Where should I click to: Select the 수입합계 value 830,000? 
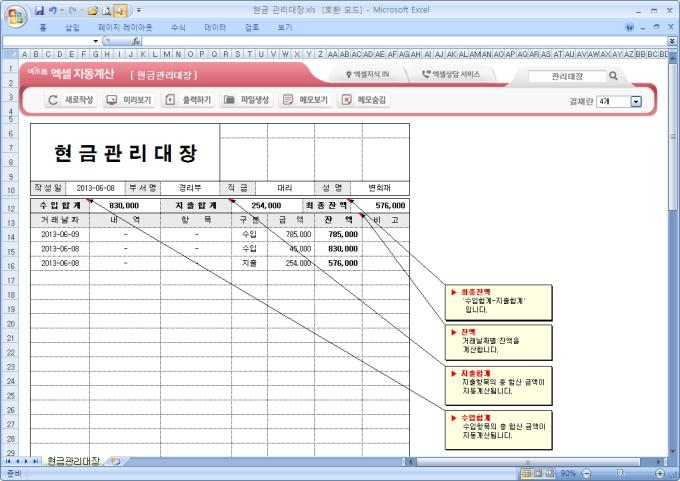tap(124, 206)
